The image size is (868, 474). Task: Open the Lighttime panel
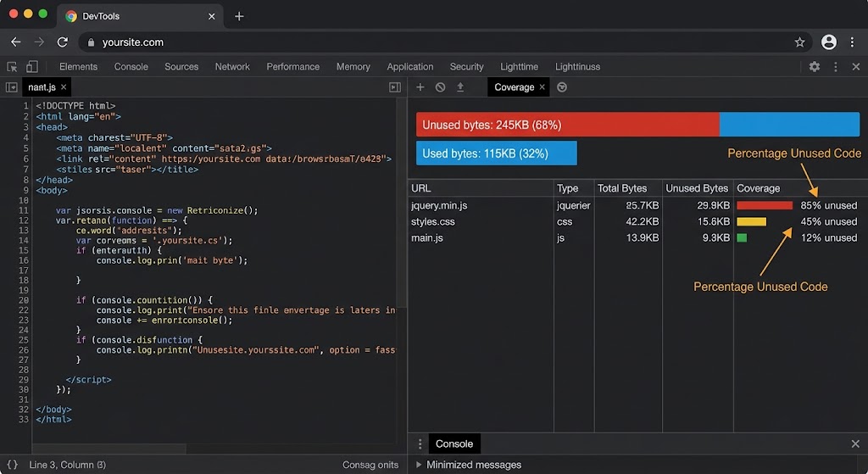pyautogui.click(x=520, y=66)
